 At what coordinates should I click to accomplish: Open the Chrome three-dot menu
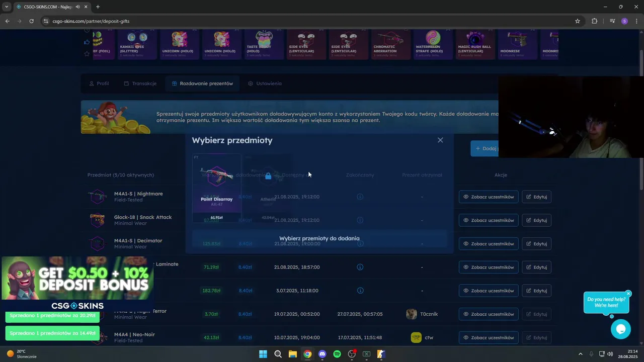[637, 21]
